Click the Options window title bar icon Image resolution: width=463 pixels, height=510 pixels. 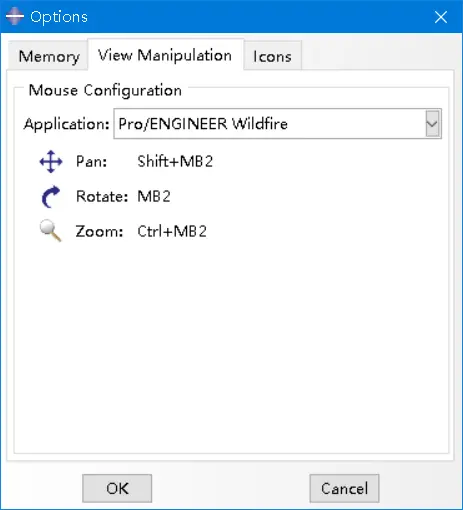(15, 16)
